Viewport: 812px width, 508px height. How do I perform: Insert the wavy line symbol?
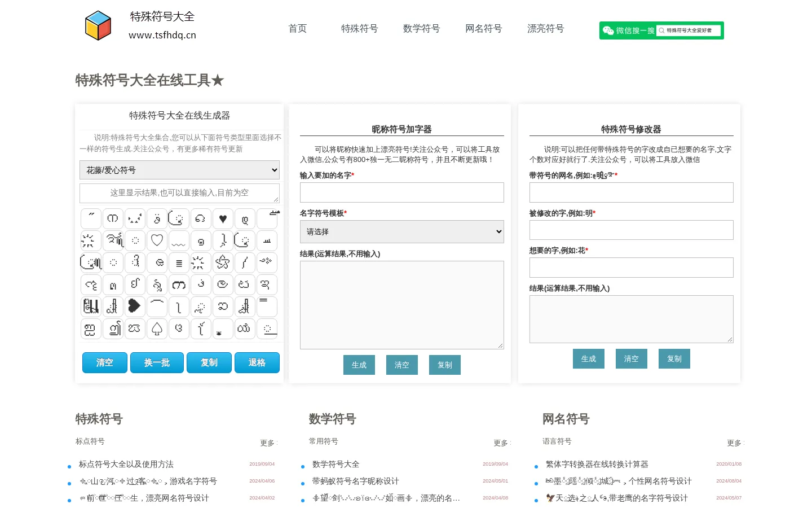[179, 240]
